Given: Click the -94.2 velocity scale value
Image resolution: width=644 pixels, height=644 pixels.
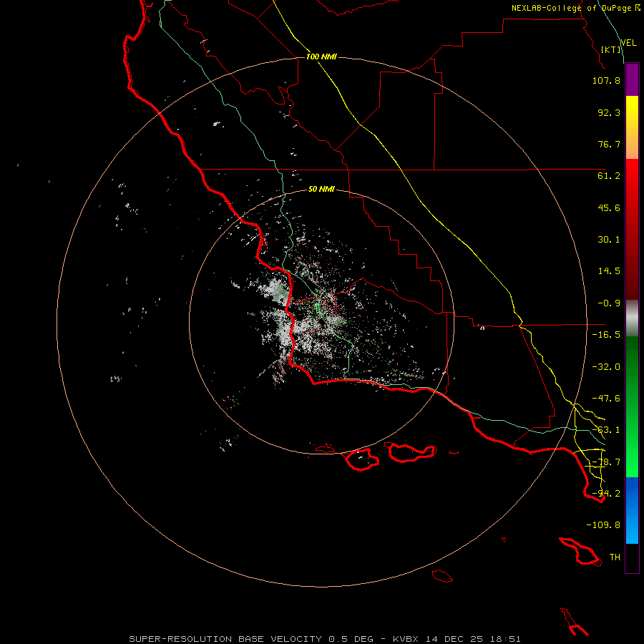Looking at the screenshot, I should pyautogui.click(x=606, y=494).
